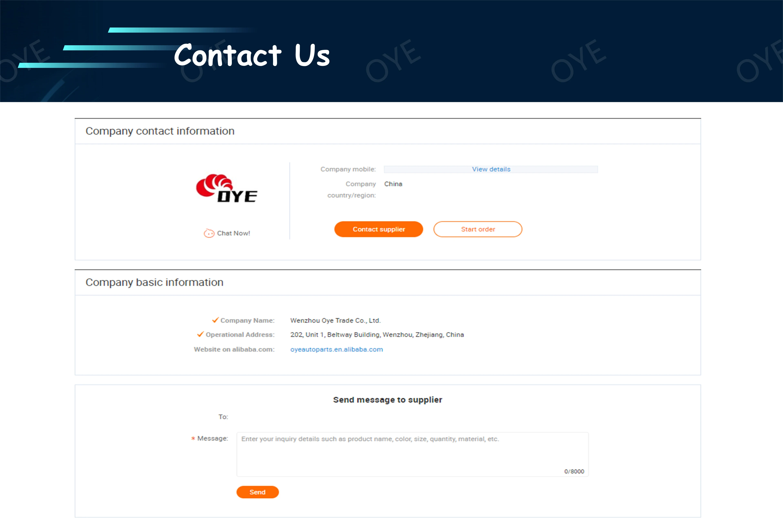Click the Company Name verified checkmark icon
This screenshot has height=532, width=783.
coord(215,320)
